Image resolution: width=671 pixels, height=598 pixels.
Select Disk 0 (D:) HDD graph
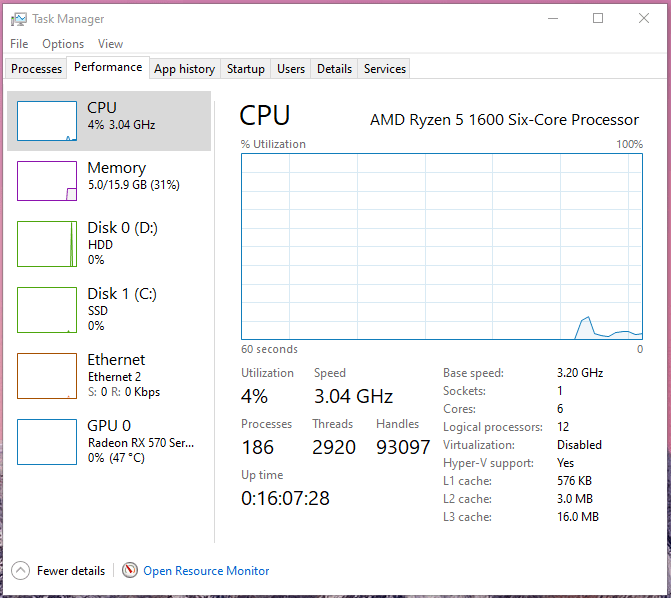point(47,244)
